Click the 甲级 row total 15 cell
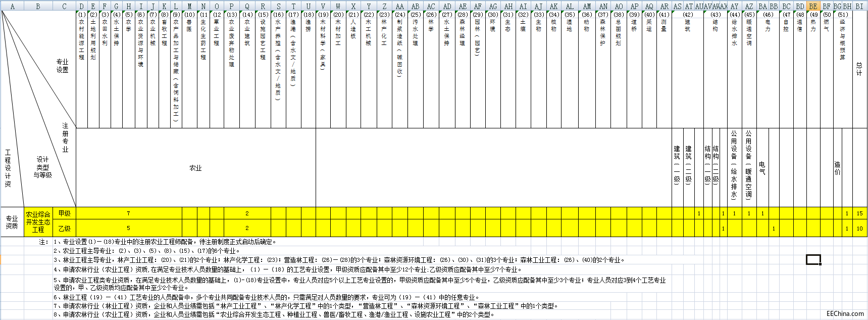 (x=859, y=213)
